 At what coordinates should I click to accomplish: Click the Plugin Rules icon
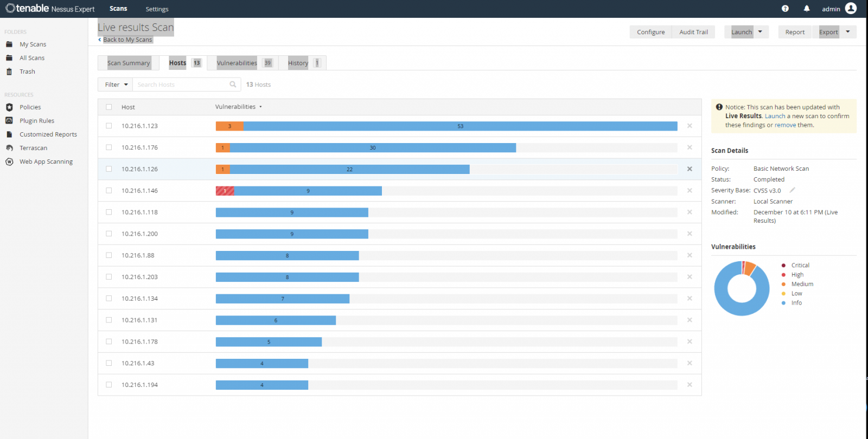tap(9, 121)
